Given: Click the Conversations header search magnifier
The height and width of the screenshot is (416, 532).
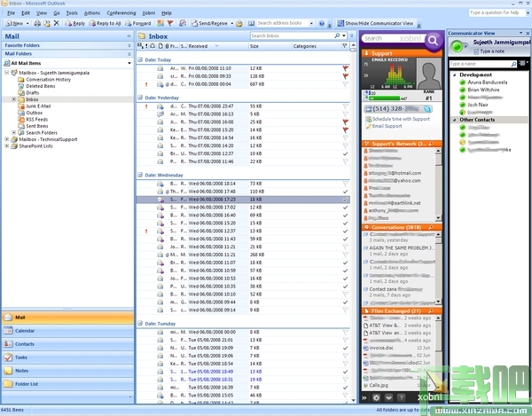Looking at the screenshot, I should coord(431,227).
